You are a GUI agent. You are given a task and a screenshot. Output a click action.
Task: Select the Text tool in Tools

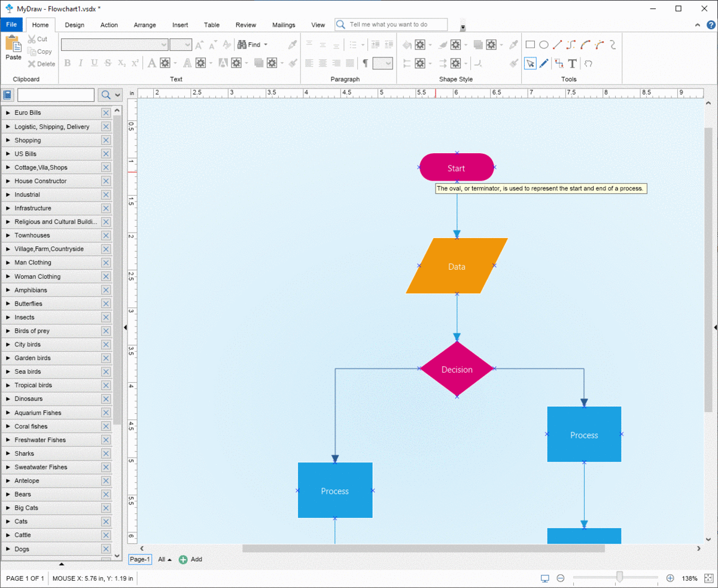(572, 63)
